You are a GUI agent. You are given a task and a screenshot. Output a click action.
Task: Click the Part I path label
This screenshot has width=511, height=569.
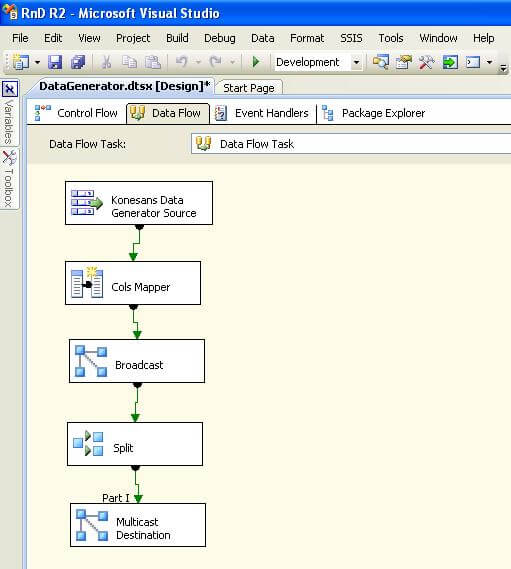[116, 498]
